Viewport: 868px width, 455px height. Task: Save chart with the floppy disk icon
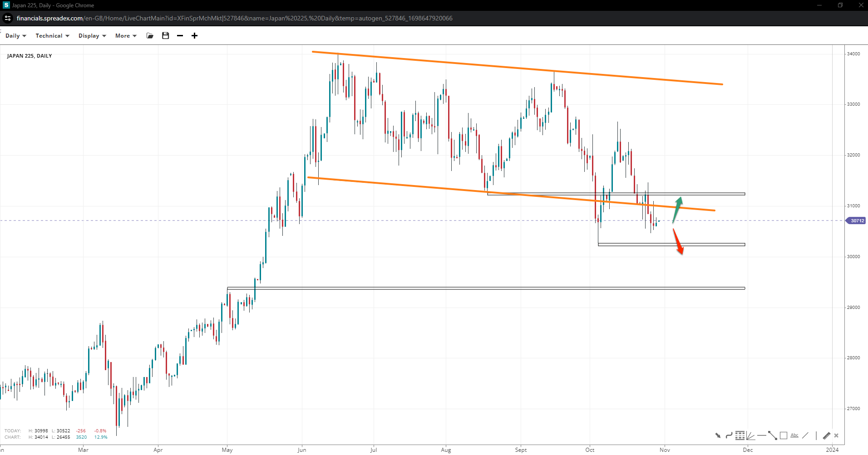tap(165, 36)
